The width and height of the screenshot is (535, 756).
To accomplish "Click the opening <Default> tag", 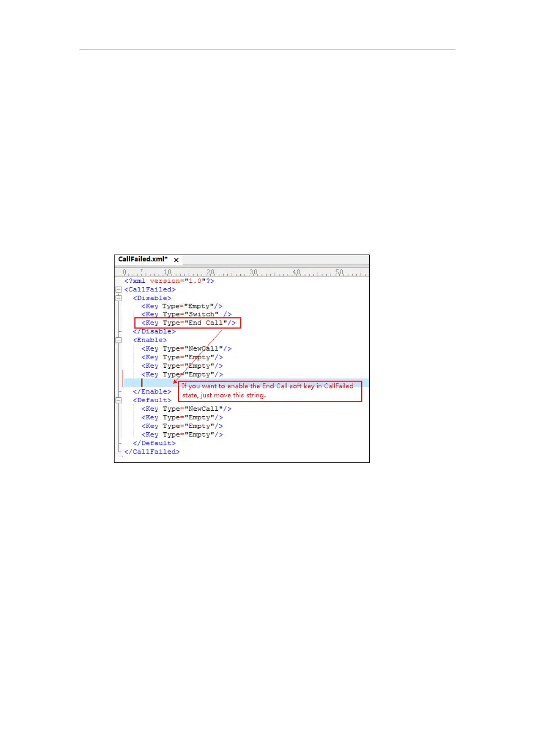I will click(152, 400).
